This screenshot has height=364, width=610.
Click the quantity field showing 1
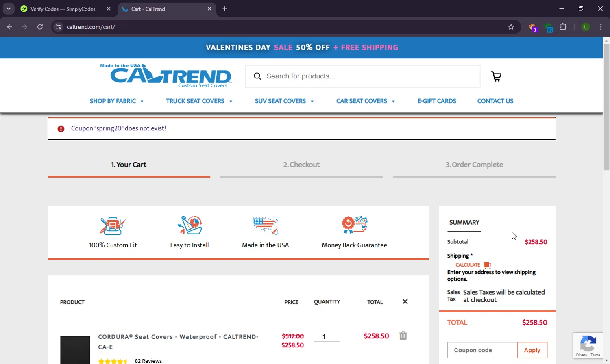[327, 336]
